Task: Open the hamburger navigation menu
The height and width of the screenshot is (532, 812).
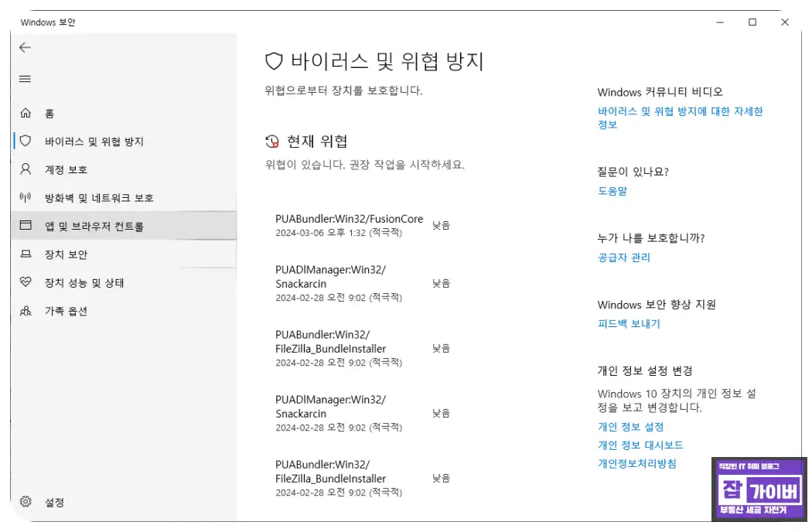Action: click(25, 79)
